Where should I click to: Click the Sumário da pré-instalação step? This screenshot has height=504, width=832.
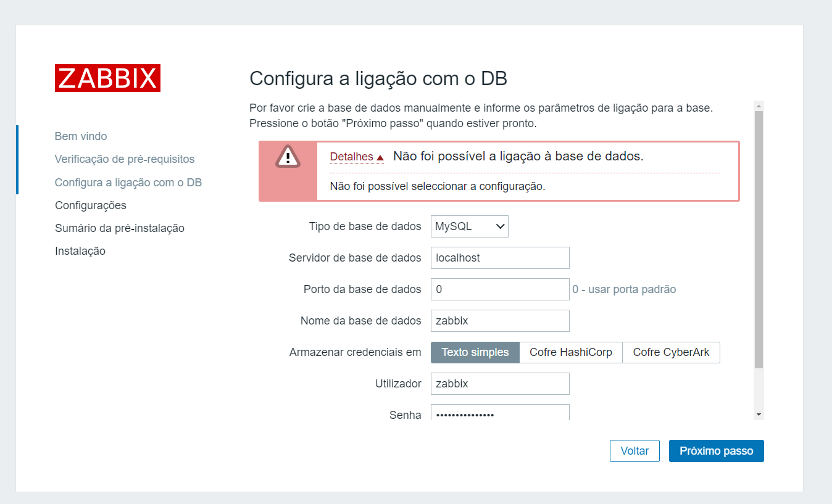tap(120, 228)
